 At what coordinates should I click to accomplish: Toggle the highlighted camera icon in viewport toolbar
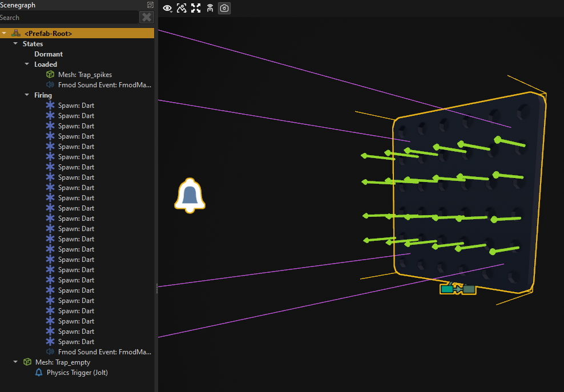tap(224, 8)
